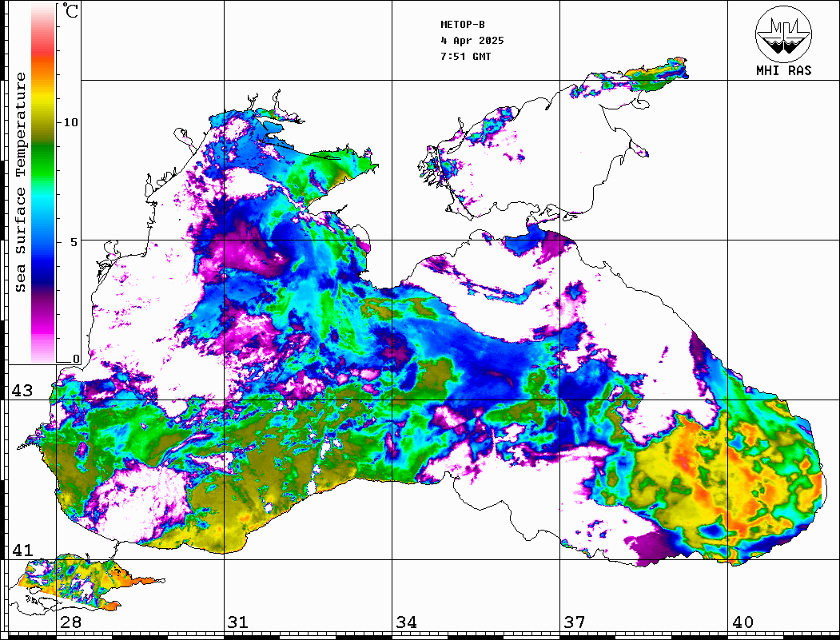Screen dimensions: 840x640
Task: Click longitude label '28'
Action: tap(70, 622)
